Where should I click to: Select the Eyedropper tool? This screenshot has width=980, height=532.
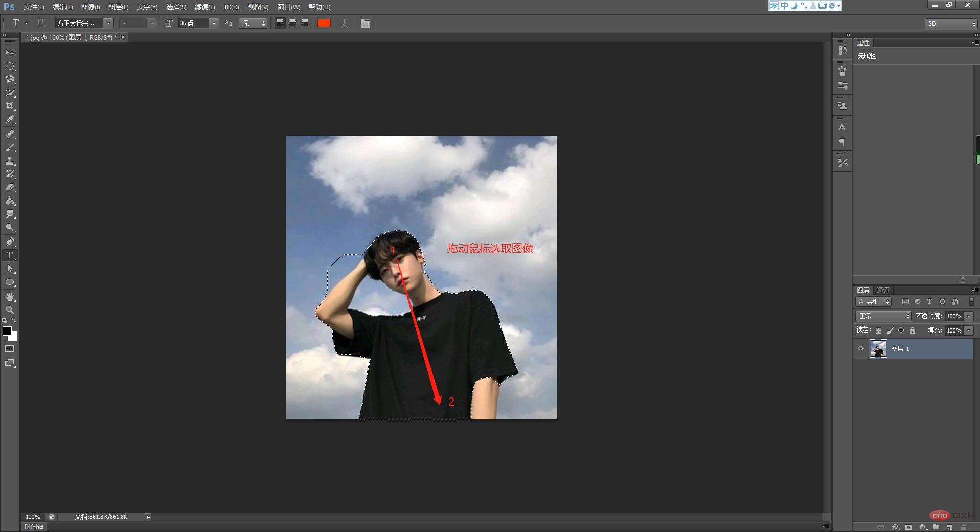10,120
